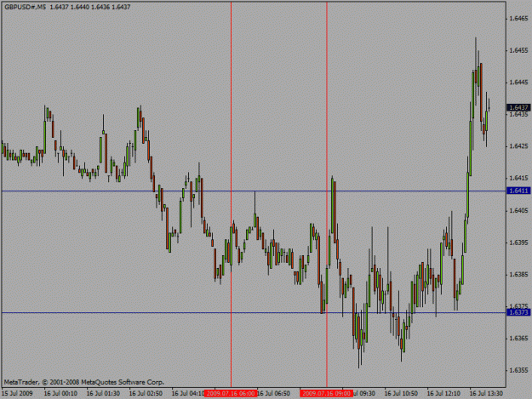Select the blue 1.6373 horizontal line price label
The height and width of the screenshot is (399, 532).
point(518,312)
